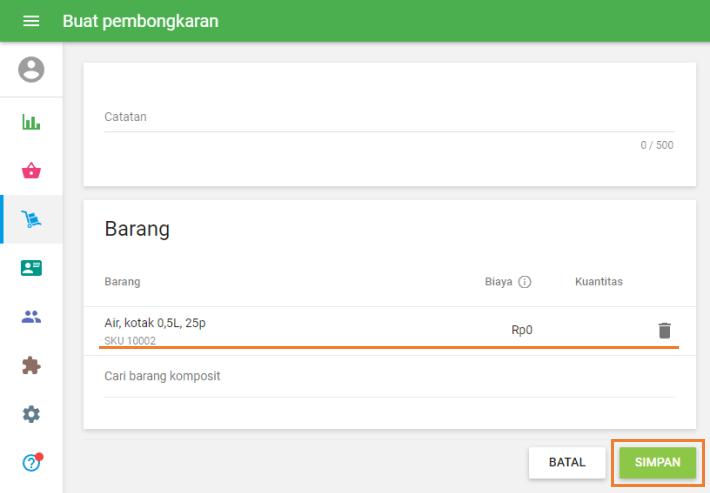Screen dimensions: 710x493
Task: Open the hamburger menu
Action: (x=31, y=21)
